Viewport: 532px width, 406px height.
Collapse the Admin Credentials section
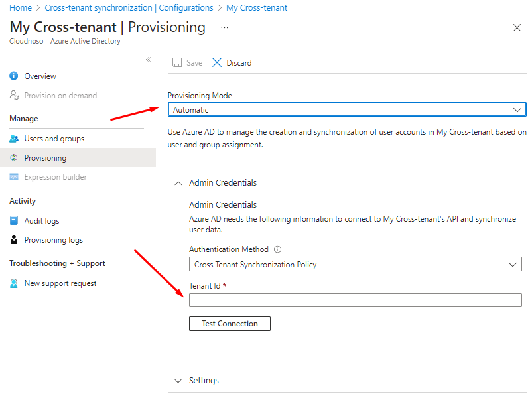click(x=178, y=183)
